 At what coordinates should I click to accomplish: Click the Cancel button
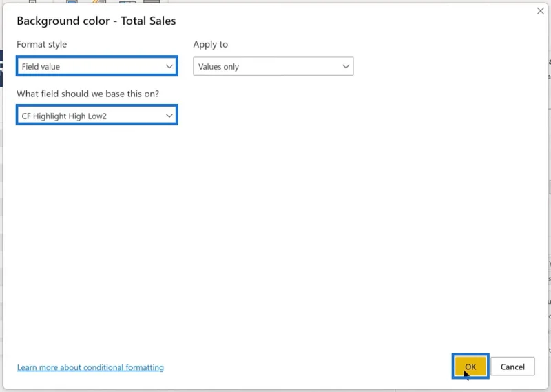tap(512, 367)
